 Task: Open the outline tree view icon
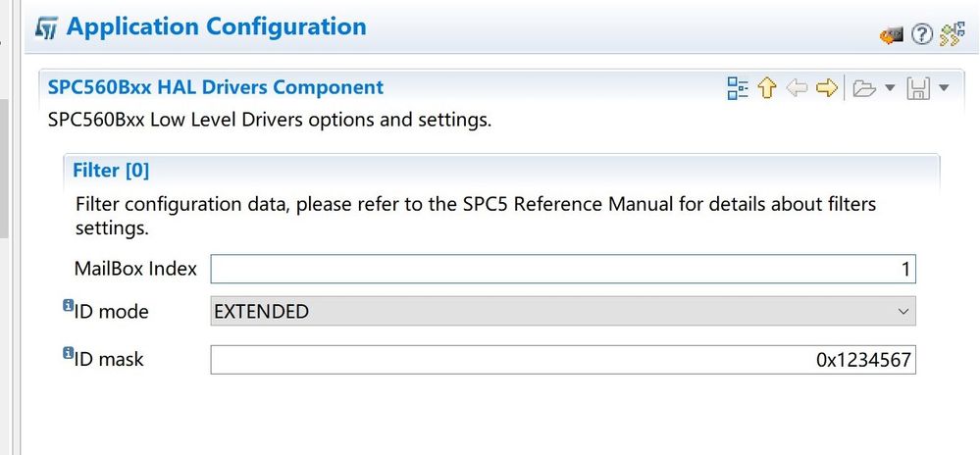point(738,88)
